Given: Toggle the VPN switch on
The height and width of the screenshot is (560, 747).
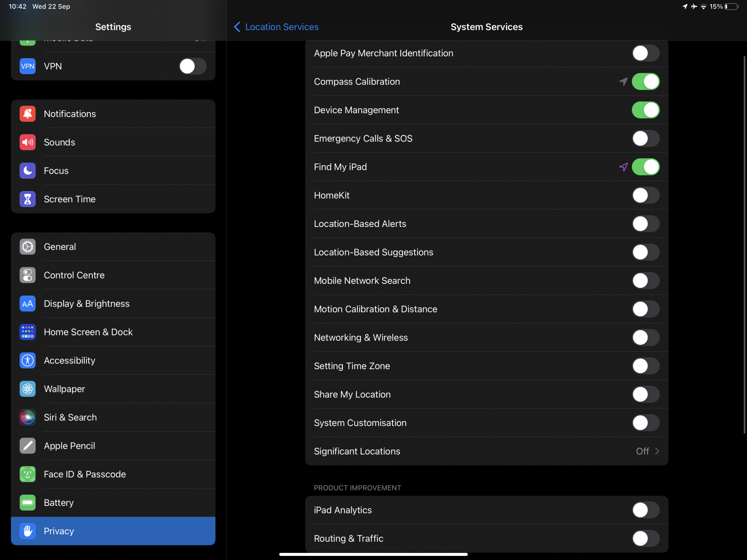Looking at the screenshot, I should pyautogui.click(x=193, y=66).
